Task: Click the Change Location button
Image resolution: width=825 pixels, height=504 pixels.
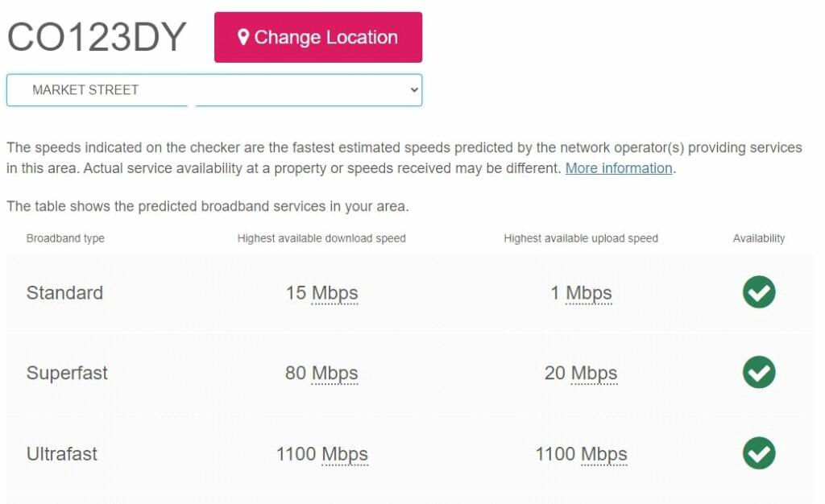Action: pos(317,37)
